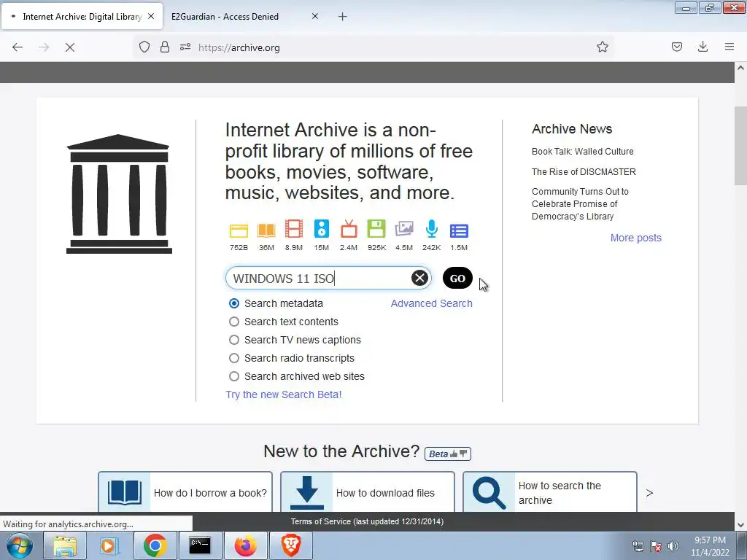
Task: Click the Terms of Service notice
Action: 368,521
